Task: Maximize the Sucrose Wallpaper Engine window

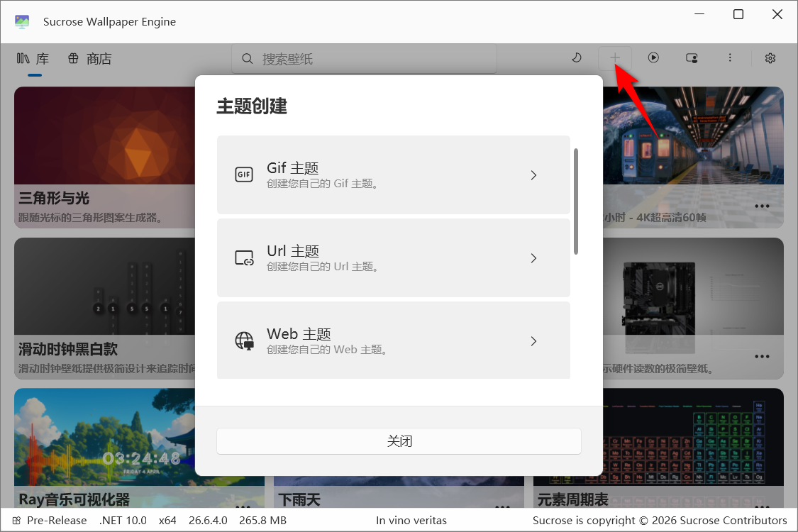Action: click(738, 14)
